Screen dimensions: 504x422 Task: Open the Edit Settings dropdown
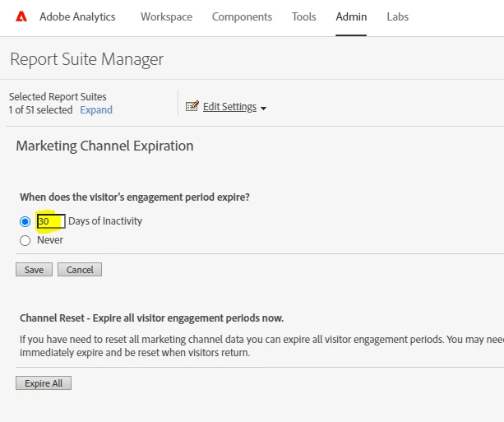(x=229, y=106)
